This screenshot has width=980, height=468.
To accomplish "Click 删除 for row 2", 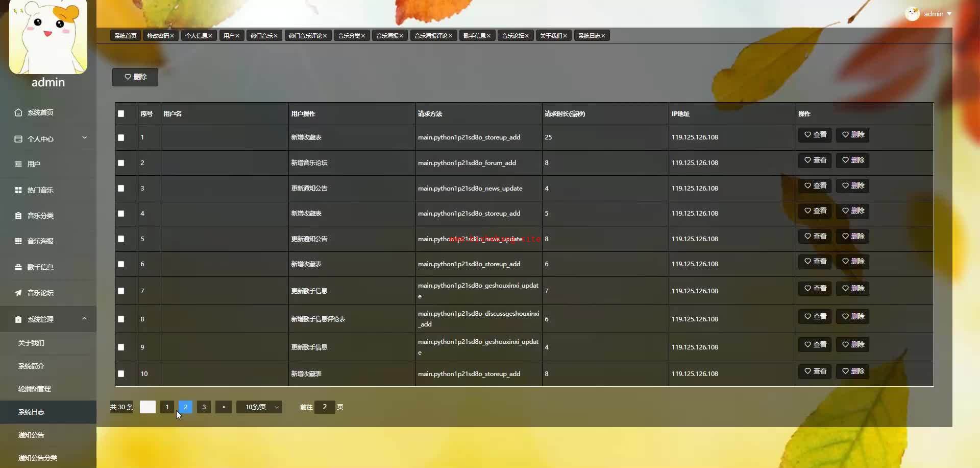I will (x=853, y=160).
